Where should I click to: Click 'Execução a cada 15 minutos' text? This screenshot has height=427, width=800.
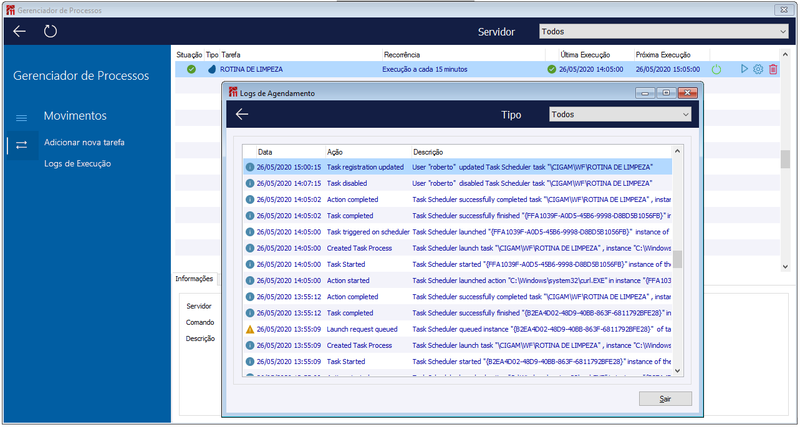point(424,69)
